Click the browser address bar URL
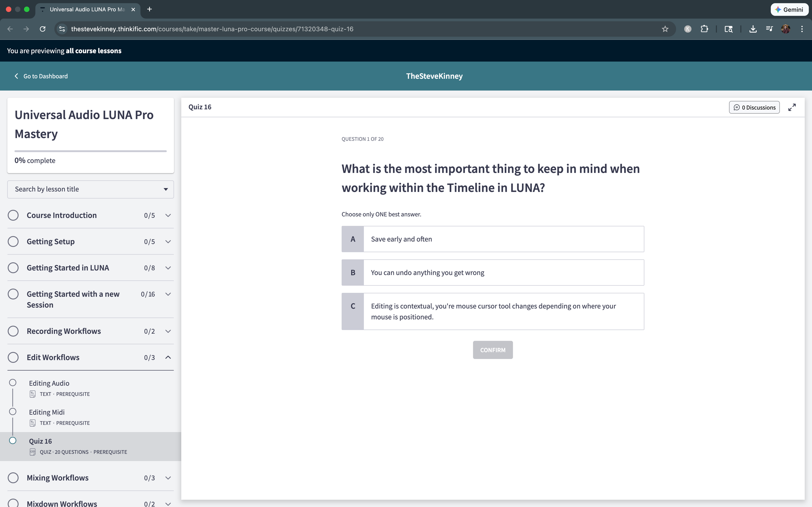The image size is (812, 507). [212, 29]
